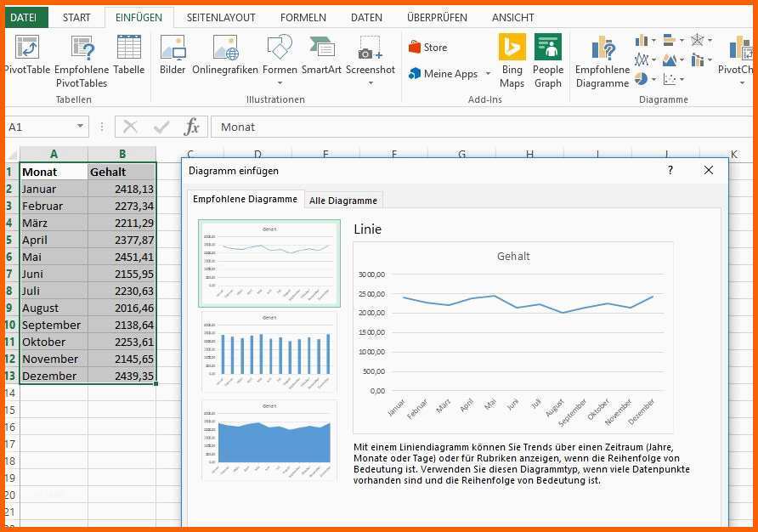Image resolution: width=758 pixels, height=532 pixels.
Task: Confirm formula bar entry checkmark
Action: (x=161, y=127)
